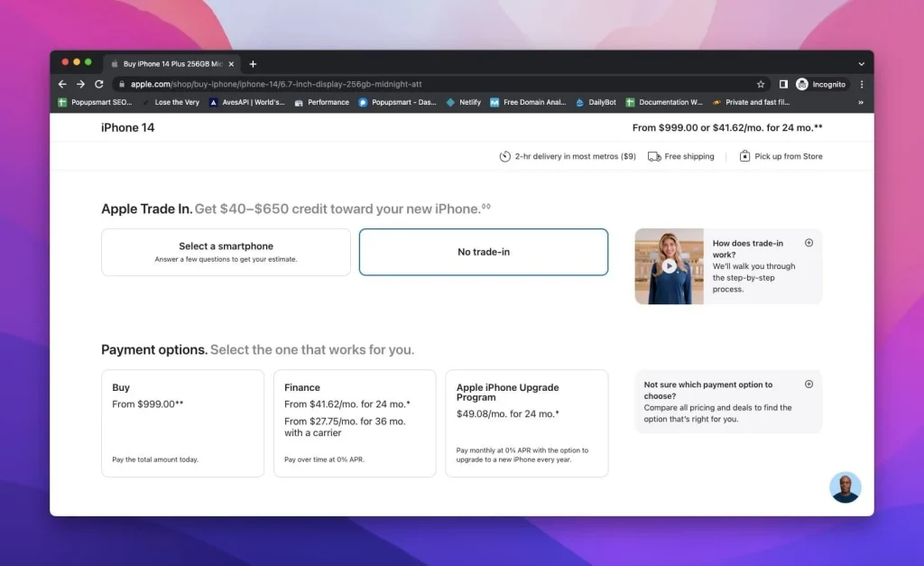The height and width of the screenshot is (566, 924).
Task: Close the window with the red button
Action: tap(65, 62)
